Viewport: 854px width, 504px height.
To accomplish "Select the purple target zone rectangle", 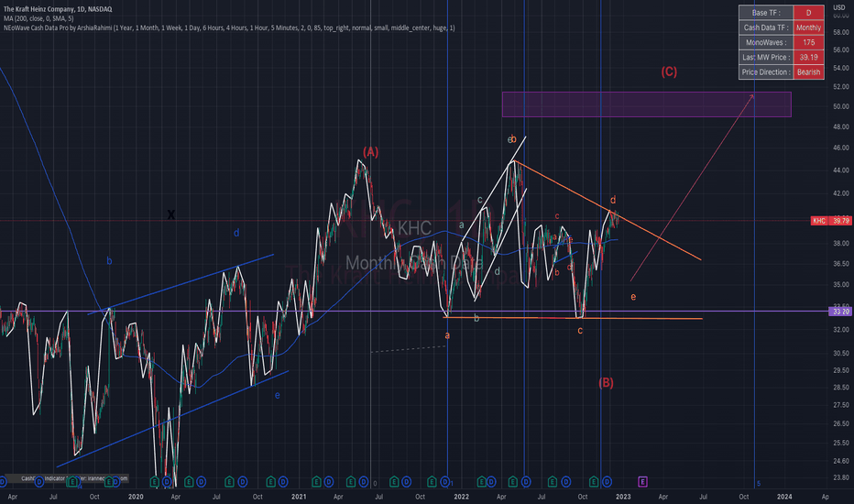I will point(647,104).
